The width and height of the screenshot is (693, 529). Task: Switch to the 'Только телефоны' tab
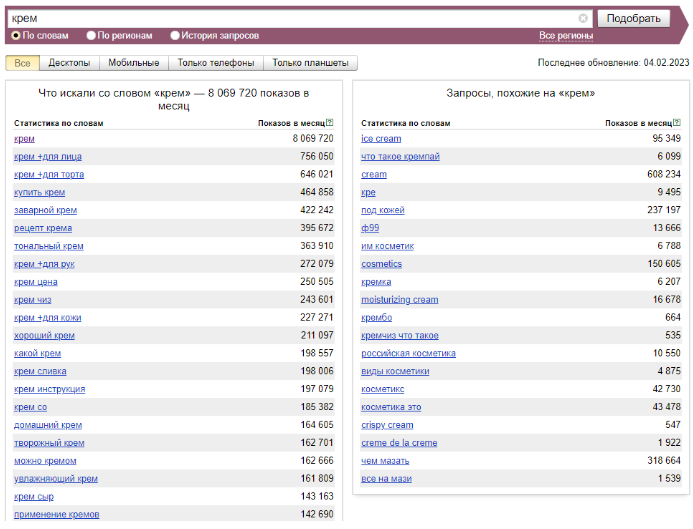(216, 63)
